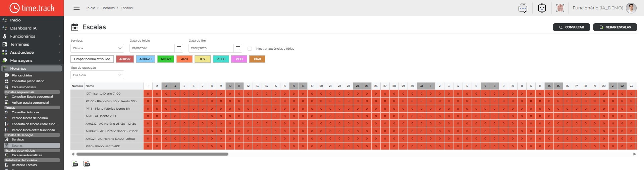This screenshot has height=170, width=644.
Task: Click the time.track logo
Action: click(32, 8)
